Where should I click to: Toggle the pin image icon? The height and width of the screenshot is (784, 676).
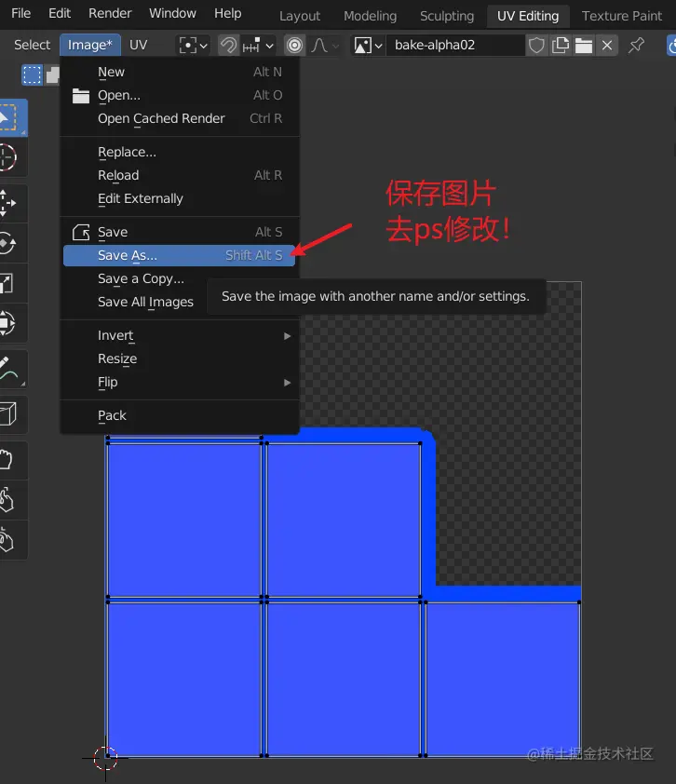coord(637,46)
